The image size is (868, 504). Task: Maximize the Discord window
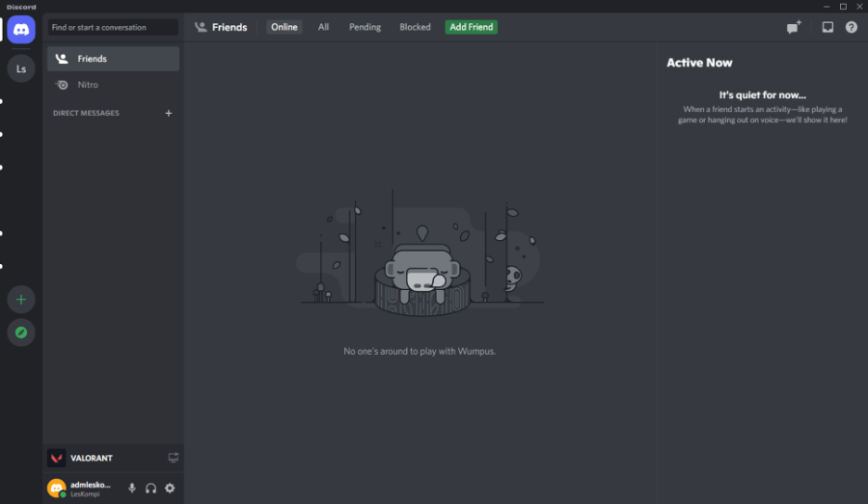click(843, 7)
